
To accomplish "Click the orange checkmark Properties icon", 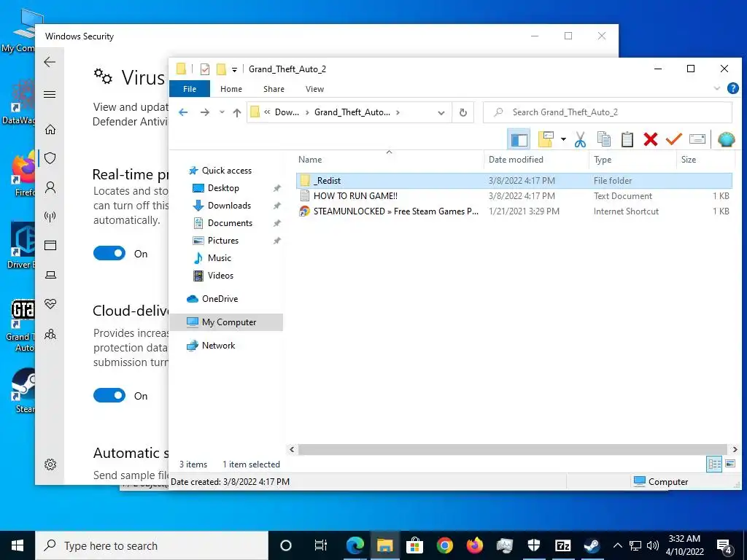I will coord(673,139).
